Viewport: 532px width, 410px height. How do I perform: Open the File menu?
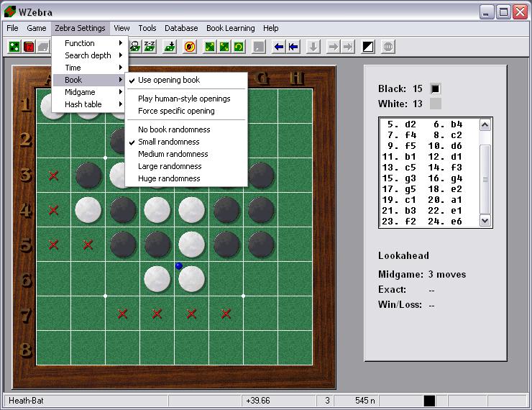click(12, 28)
